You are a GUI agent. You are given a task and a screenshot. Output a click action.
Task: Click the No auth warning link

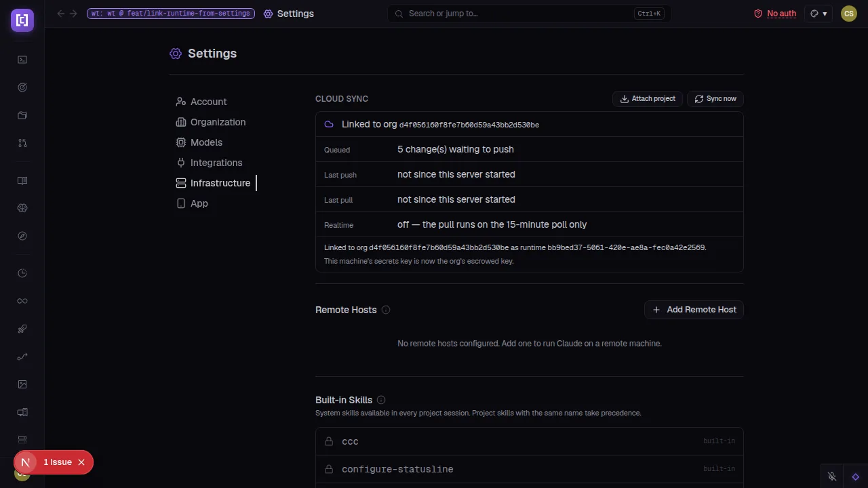(x=775, y=14)
